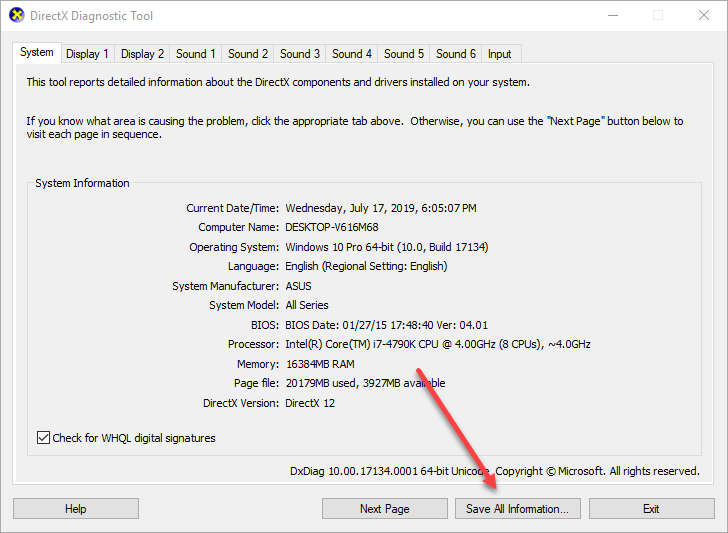Image resolution: width=728 pixels, height=533 pixels.
Task: Click the DirectX 12 version value
Action: tap(310, 403)
